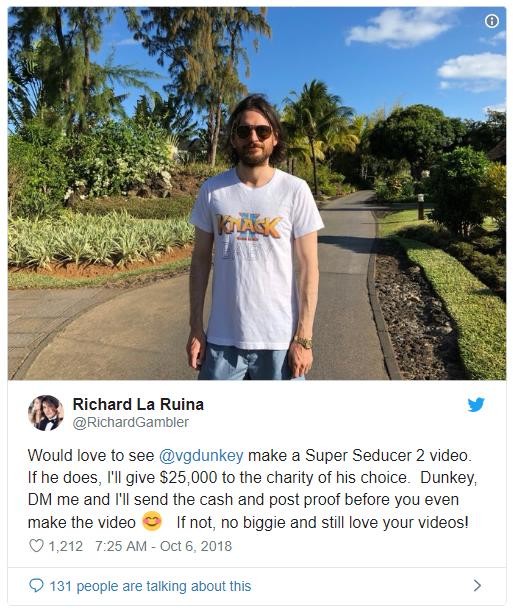The width and height of the screenshot is (513, 612).
Task: Click the white cloud in the sky
Action: [398, 26]
